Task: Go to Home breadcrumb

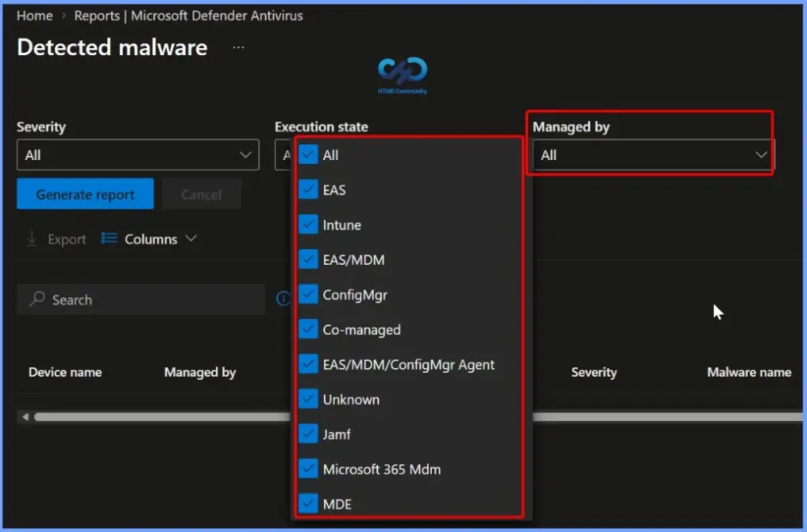Action: (x=35, y=16)
